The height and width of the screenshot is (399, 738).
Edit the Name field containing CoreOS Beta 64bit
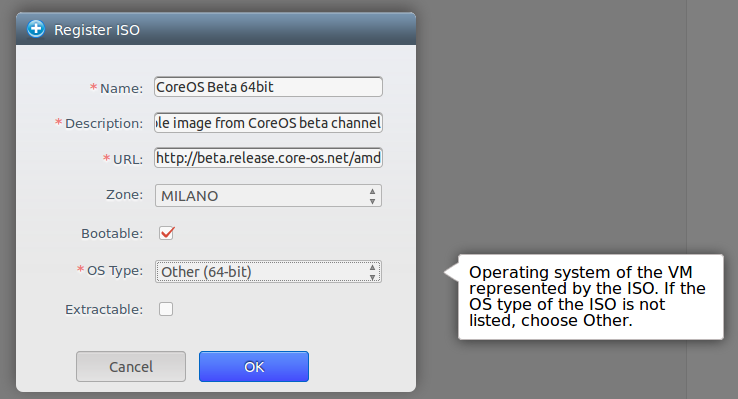coord(268,87)
